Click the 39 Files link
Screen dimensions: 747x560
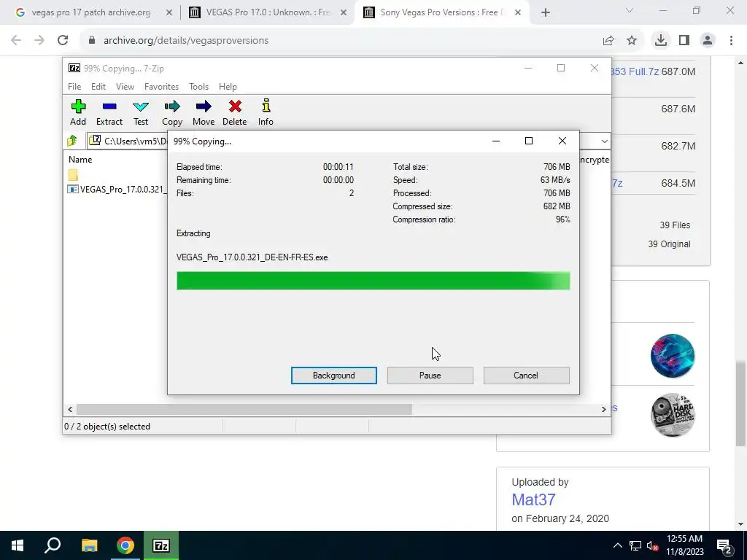(x=675, y=225)
